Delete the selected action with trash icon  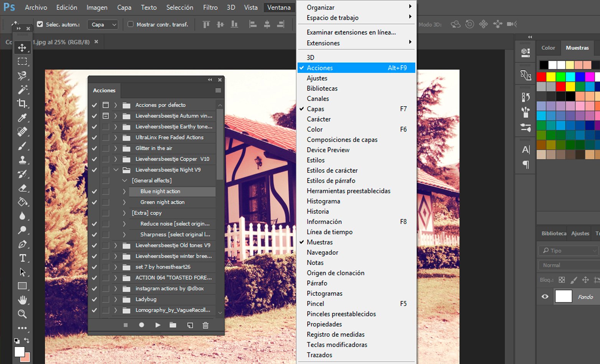pyautogui.click(x=206, y=325)
